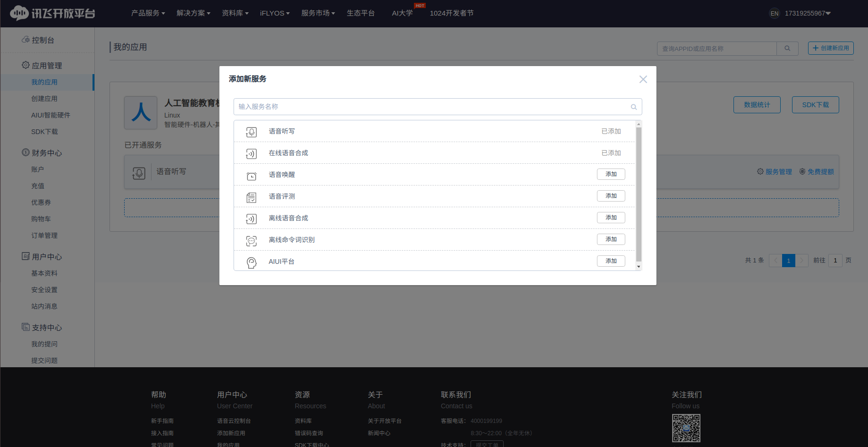Screen dimensions: 868x447
Task: Open 我的应用 in the sidebar
Action: (45, 82)
